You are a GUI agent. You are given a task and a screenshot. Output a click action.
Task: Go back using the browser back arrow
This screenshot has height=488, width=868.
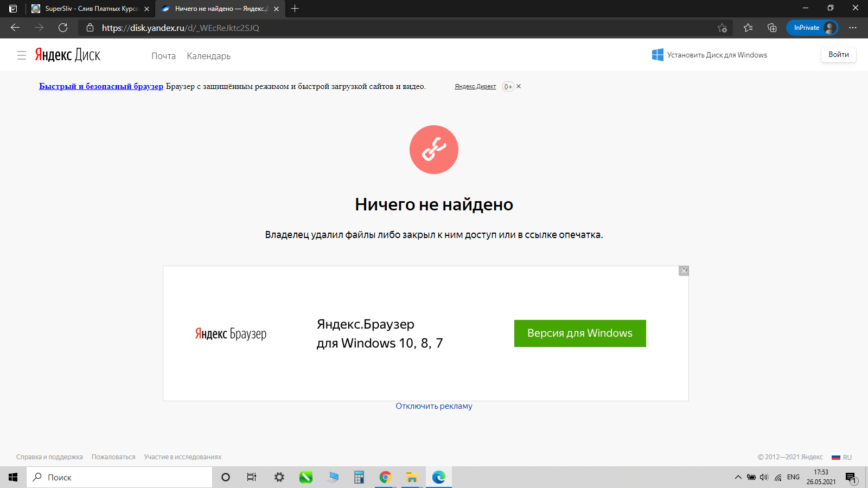pos(15,28)
